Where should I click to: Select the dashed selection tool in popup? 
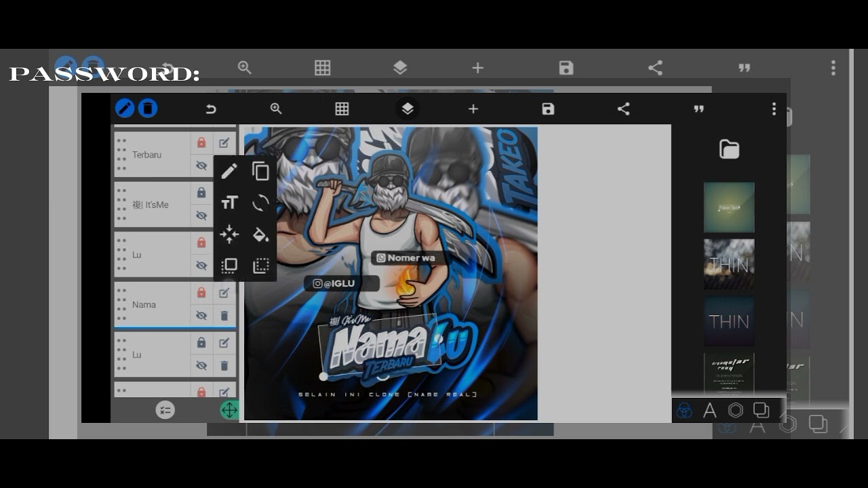pyautogui.click(x=260, y=266)
